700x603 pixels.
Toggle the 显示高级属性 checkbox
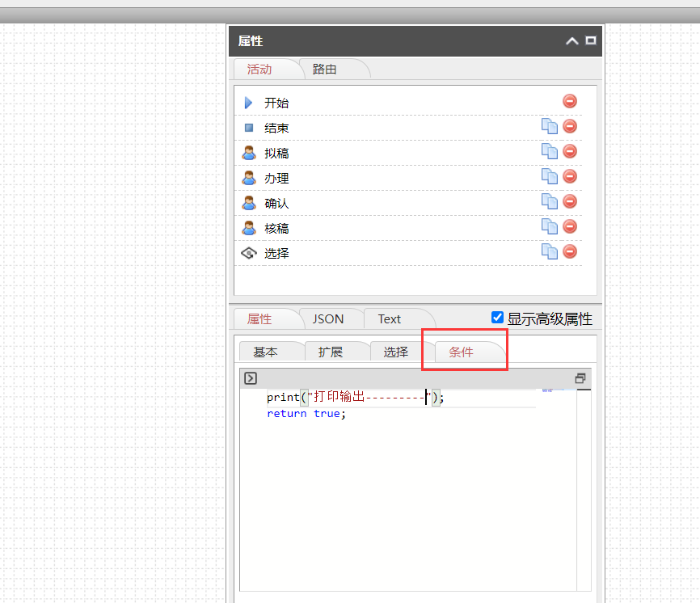click(497, 318)
